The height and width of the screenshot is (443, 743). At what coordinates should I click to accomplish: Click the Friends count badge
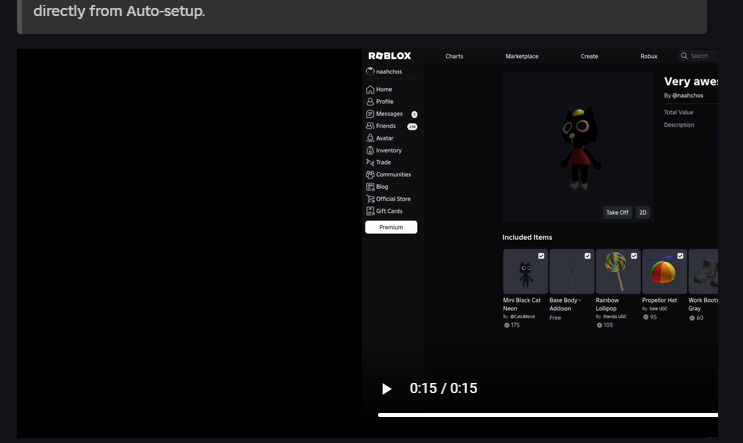pos(412,127)
